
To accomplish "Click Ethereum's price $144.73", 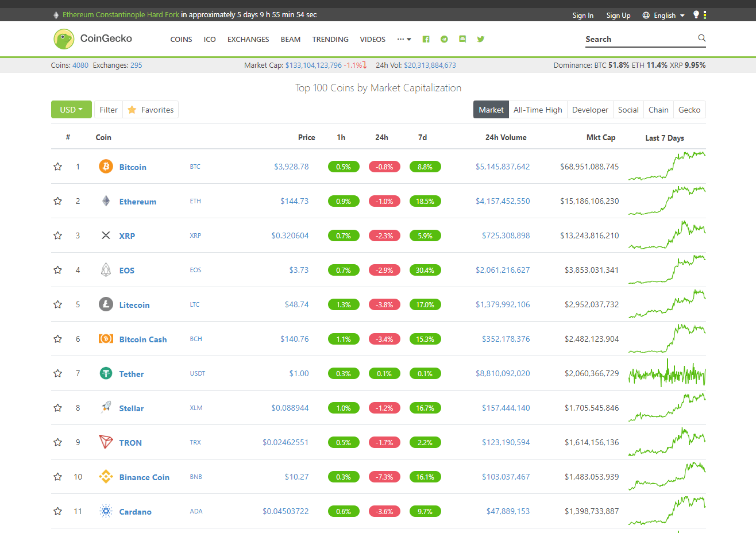I will (294, 201).
